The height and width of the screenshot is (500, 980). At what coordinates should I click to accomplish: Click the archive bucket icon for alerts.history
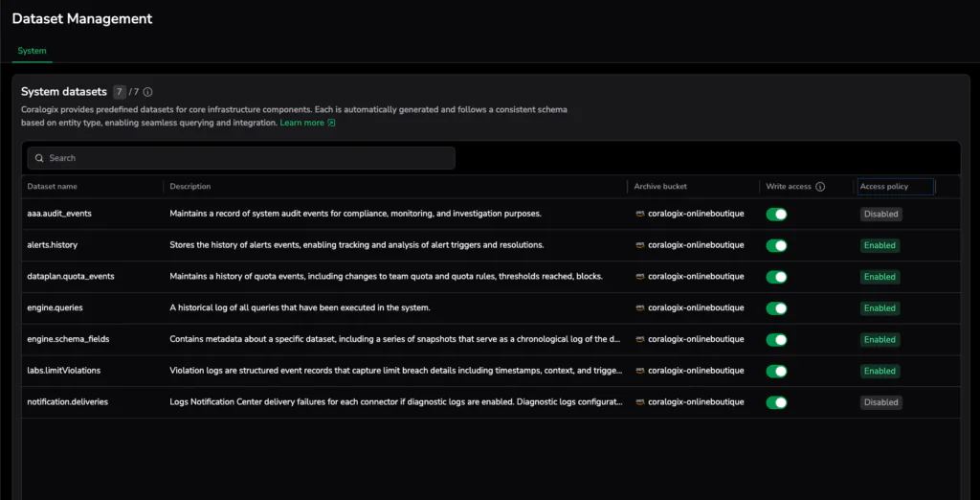point(639,245)
